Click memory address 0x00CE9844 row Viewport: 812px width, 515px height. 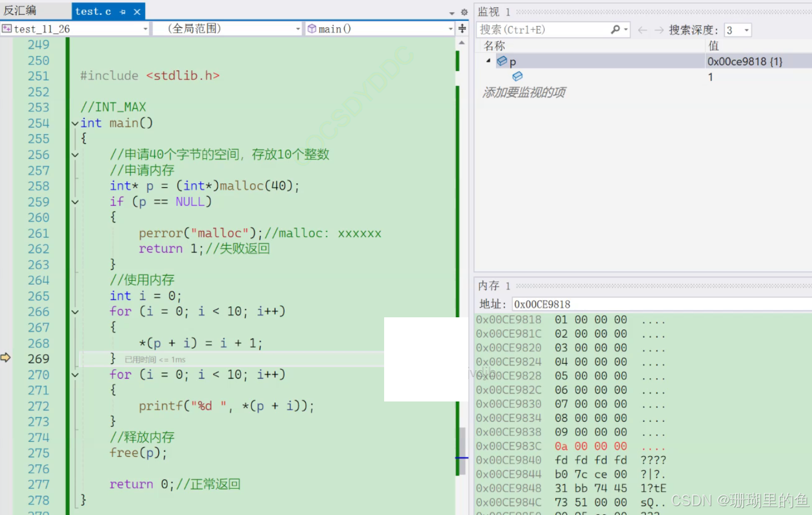[x=570, y=475]
